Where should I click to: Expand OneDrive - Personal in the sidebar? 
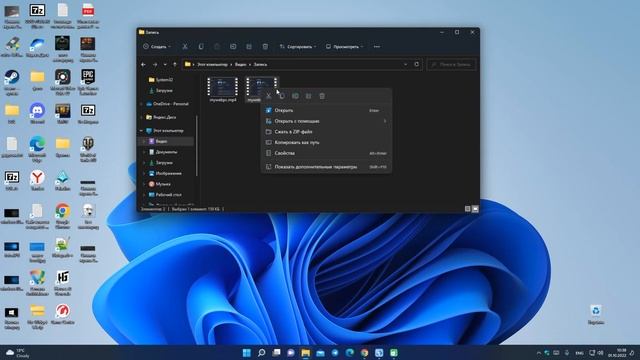[142, 104]
